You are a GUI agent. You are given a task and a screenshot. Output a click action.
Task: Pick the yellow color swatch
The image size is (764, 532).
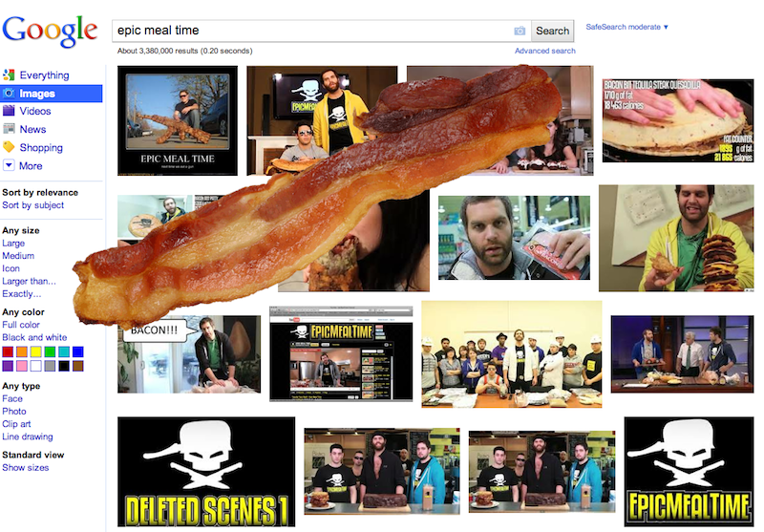[36, 352]
